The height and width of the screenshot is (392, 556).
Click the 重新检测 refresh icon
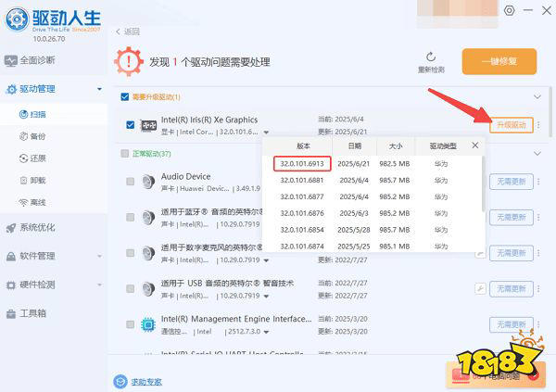(x=431, y=57)
